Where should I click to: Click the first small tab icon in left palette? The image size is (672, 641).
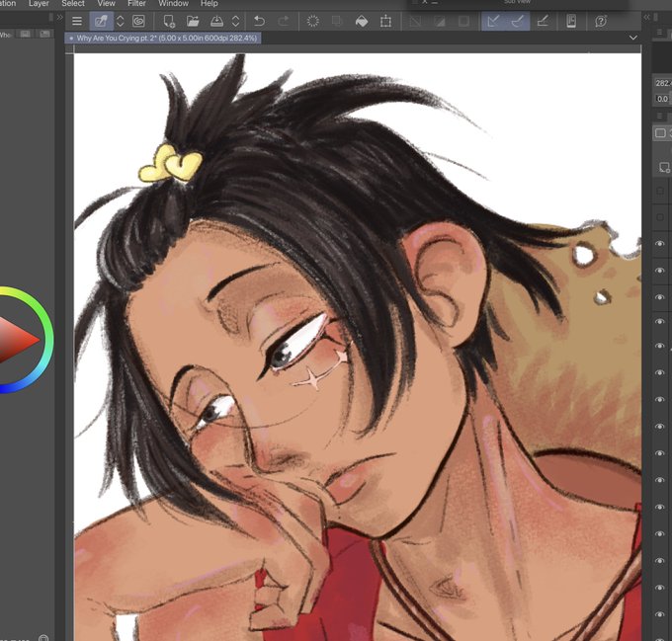(x=26, y=34)
